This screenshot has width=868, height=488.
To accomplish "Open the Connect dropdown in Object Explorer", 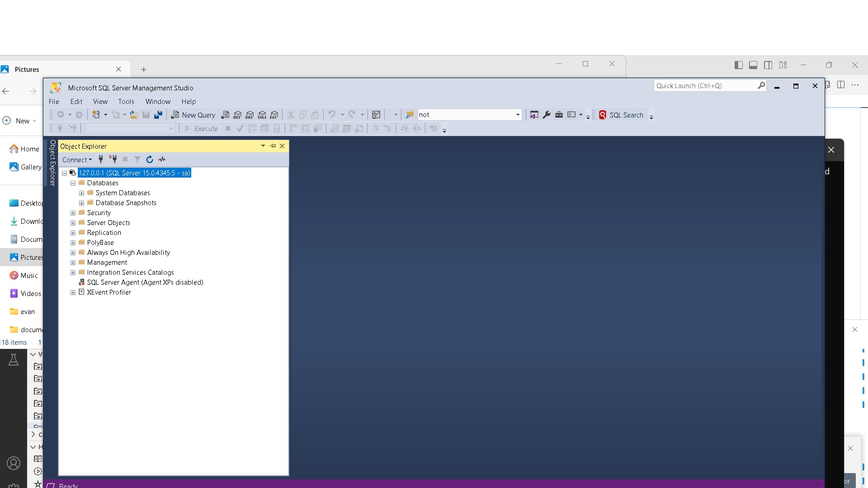I will [77, 160].
